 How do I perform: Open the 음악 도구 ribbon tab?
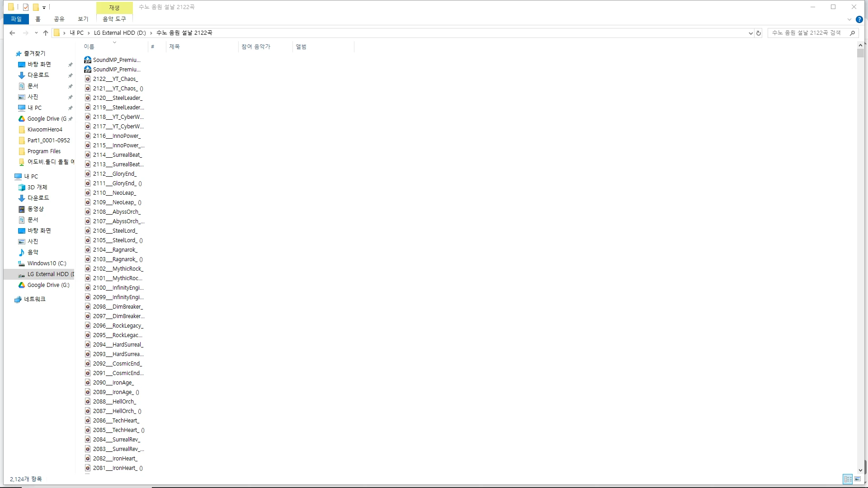114,19
